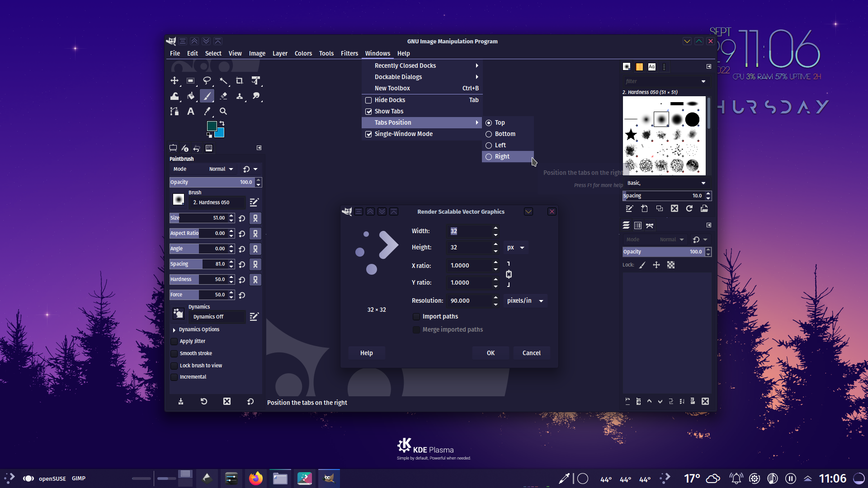Toggle ratio chain link in SVG dialog
This screenshot has width=868, height=488.
tap(509, 274)
